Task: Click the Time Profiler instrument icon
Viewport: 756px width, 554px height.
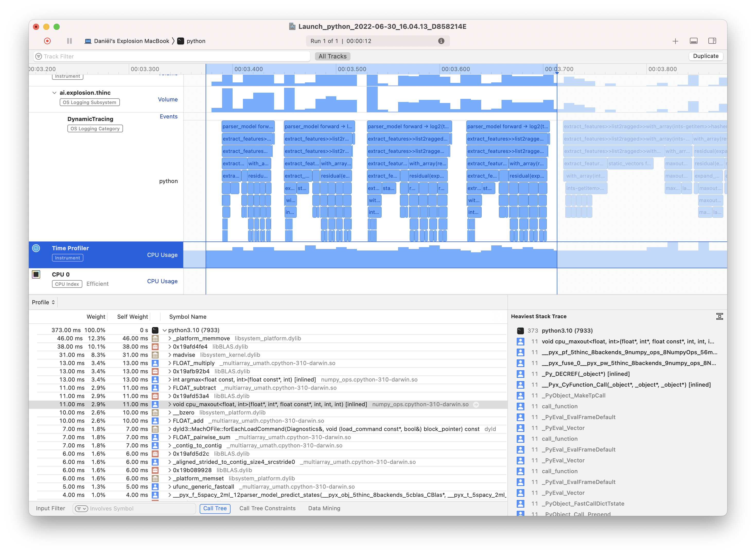Action: (36, 248)
